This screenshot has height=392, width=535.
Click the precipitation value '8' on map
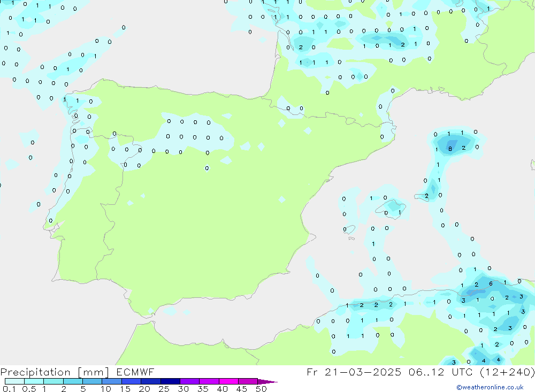point(450,149)
